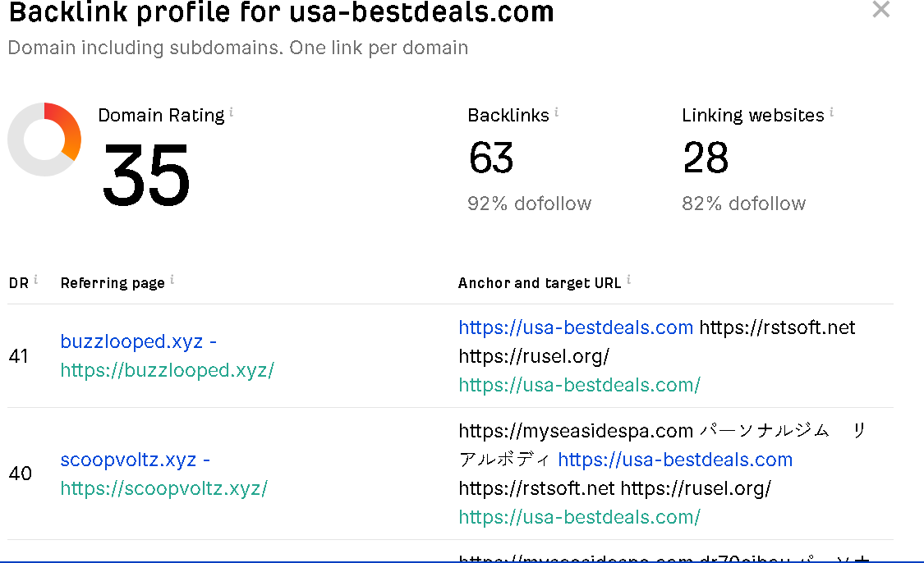The height and width of the screenshot is (563, 924).
Task: Click the Referring page column header
Action: coord(113,283)
